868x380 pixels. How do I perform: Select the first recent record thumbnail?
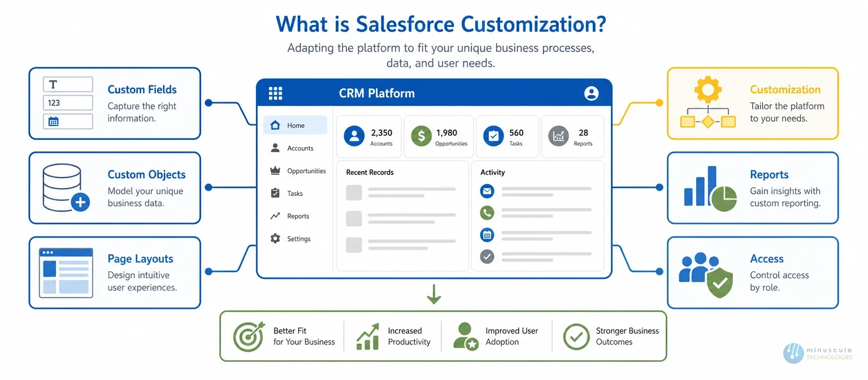[354, 192]
